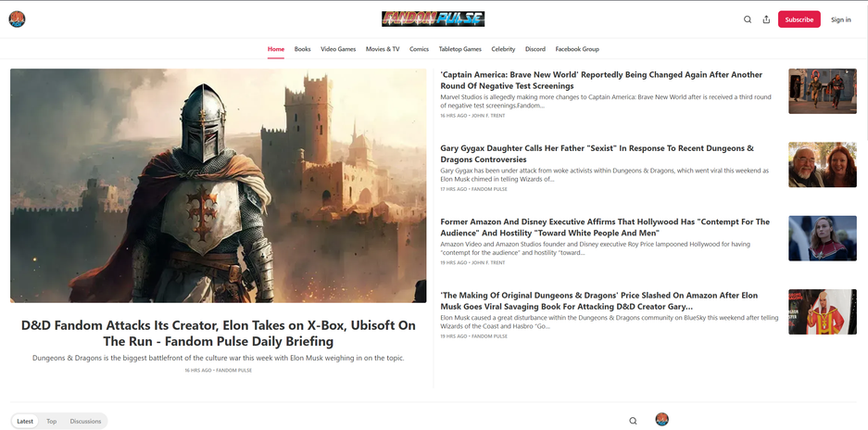Click search icon beside Latest tabs row

point(633,421)
